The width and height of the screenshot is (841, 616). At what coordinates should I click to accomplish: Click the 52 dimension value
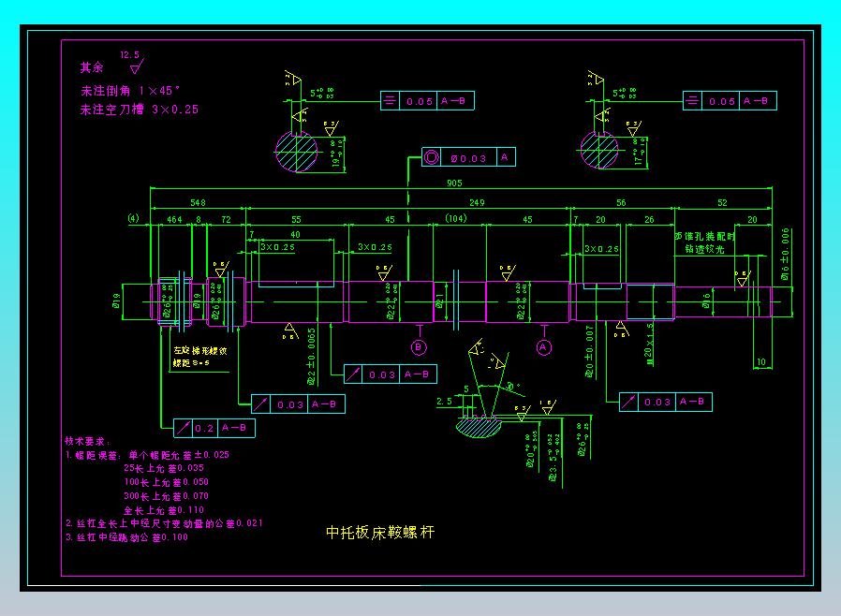[722, 202]
